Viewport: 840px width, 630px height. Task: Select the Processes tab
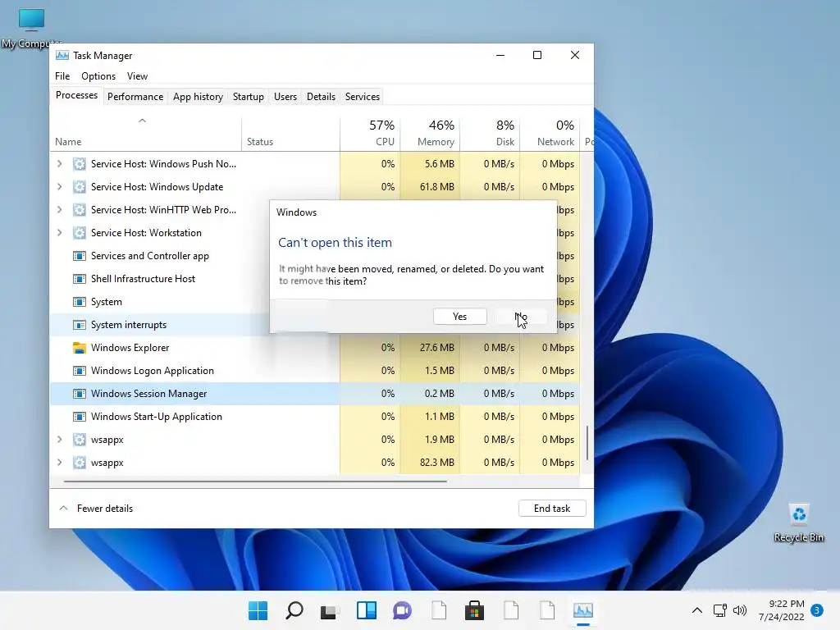[x=76, y=95]
